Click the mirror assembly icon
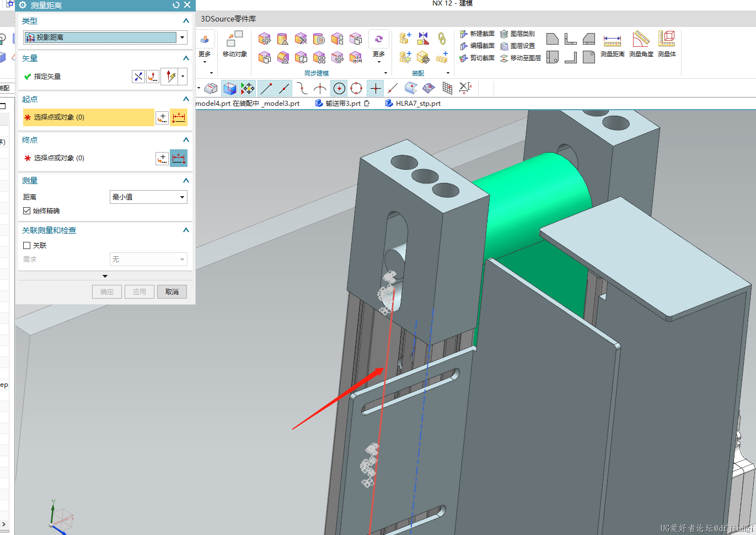 [x=423, y=38]
